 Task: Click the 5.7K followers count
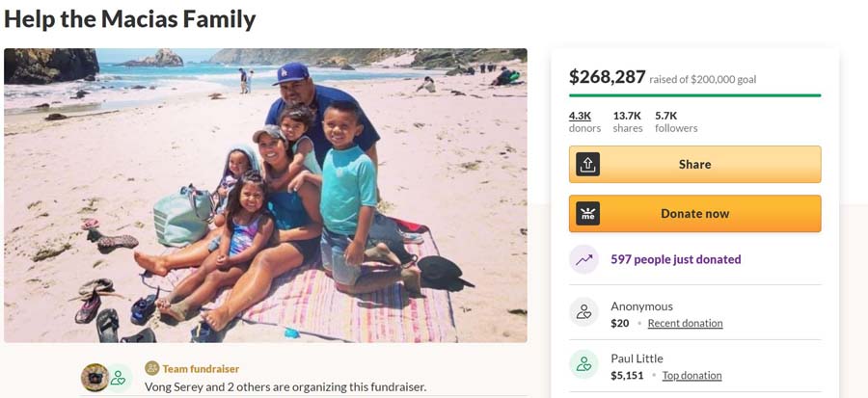point(675,121)
